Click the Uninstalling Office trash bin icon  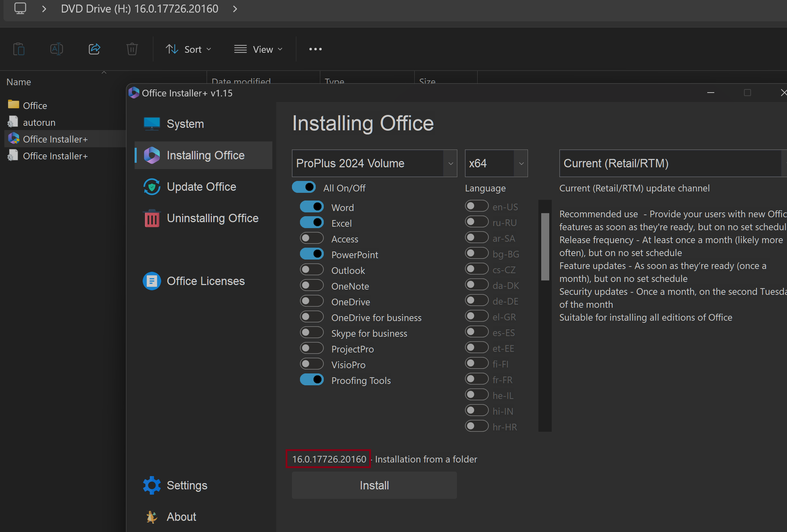click(152, 218)
